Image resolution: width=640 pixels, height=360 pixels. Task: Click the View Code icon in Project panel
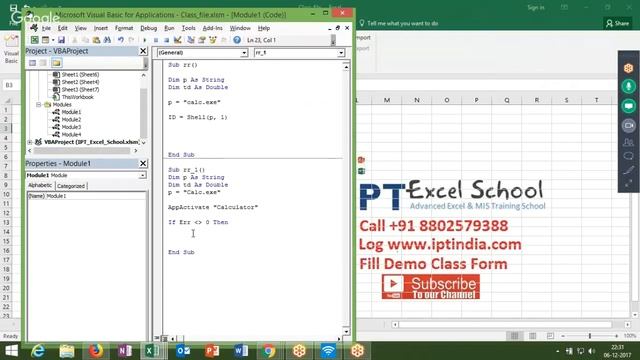point(32,63)
